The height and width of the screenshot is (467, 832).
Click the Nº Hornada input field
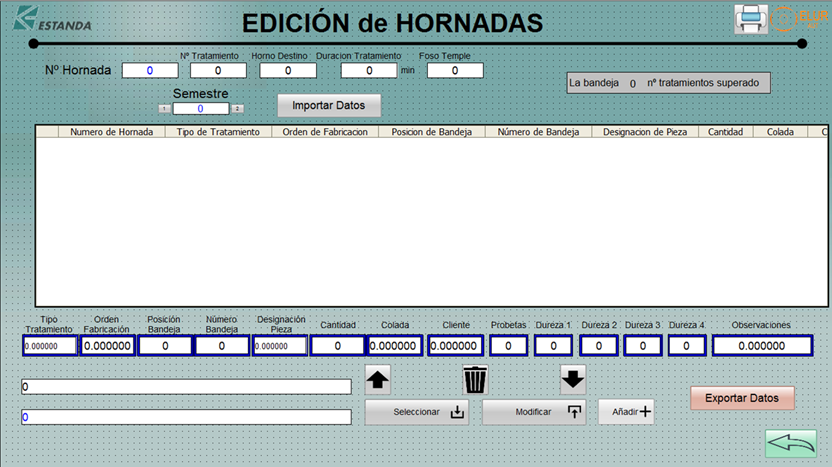[150, 71]
